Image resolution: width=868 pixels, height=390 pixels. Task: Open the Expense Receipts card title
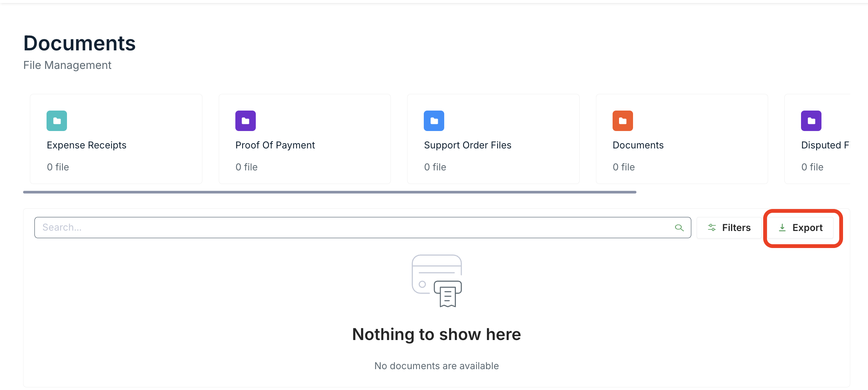click(86, 145)
